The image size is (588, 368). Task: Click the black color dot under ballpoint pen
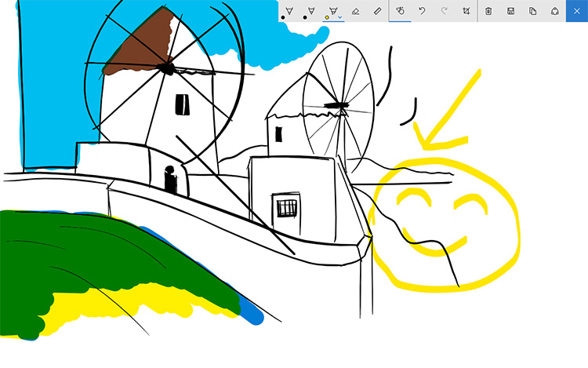pos(283,16)
